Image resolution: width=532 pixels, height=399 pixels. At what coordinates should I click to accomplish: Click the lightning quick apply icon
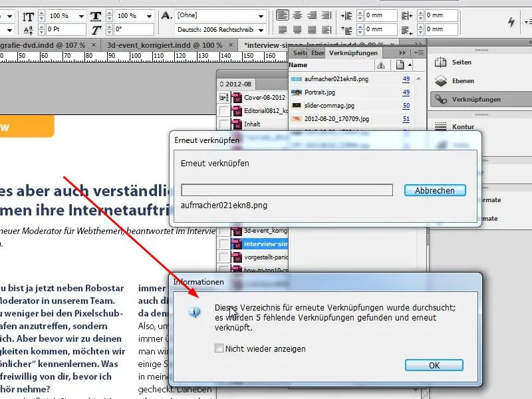511,22
